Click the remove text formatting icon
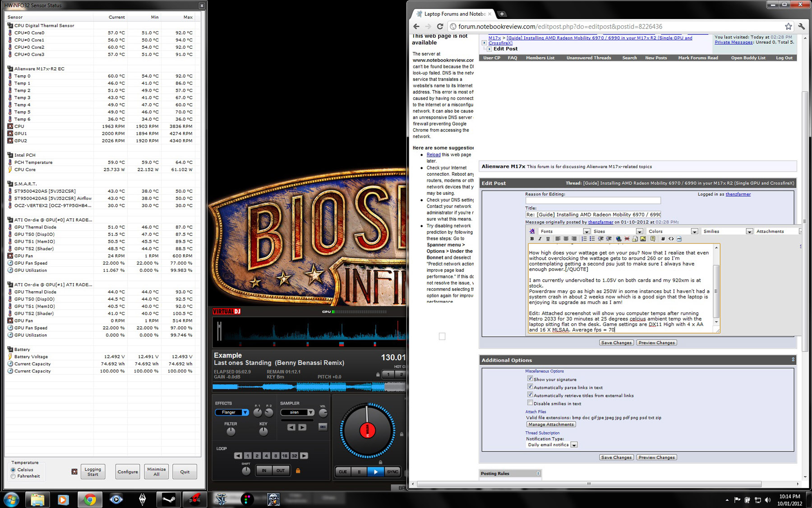 [532, 231]
